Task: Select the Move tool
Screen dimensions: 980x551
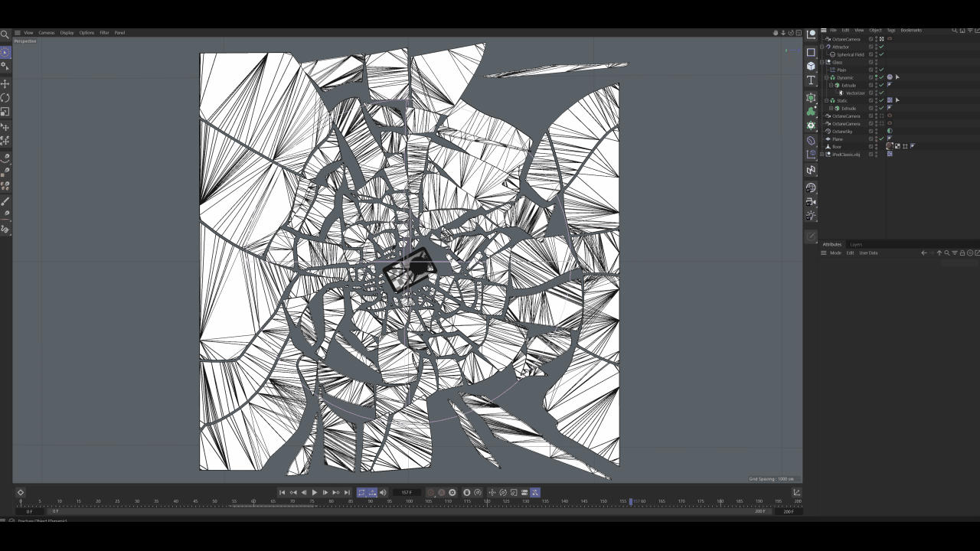Action: [x=5, y=83]
